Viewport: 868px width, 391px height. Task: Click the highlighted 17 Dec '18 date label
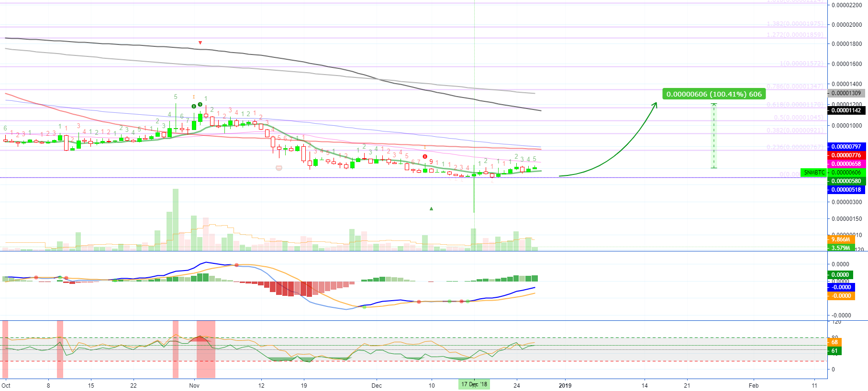tap(474, 384)
